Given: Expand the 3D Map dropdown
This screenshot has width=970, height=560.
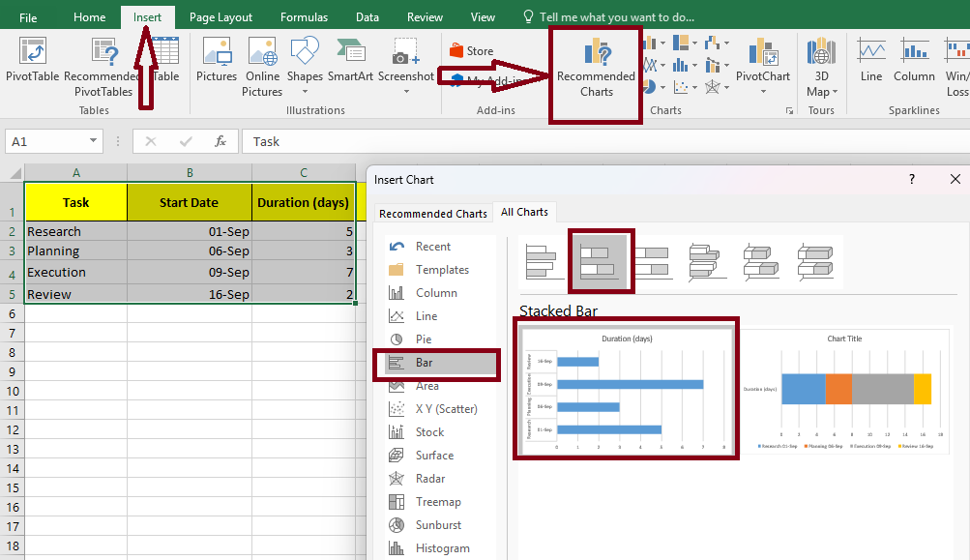Looking at the screenshot, I should [835, 92].
